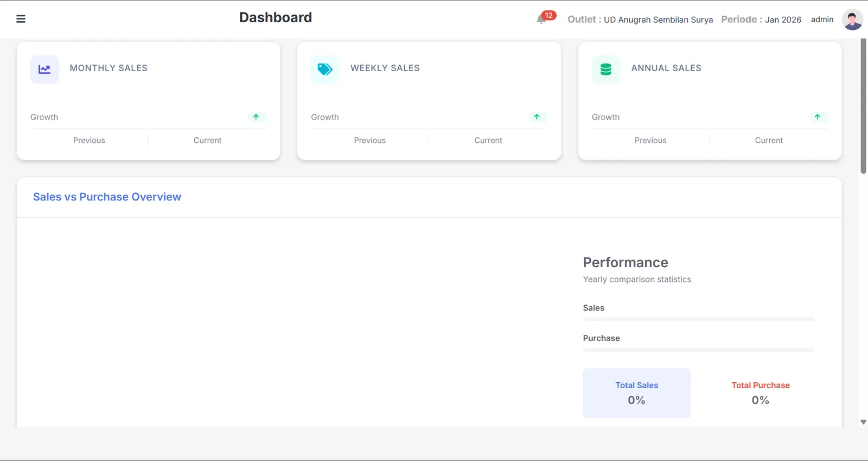Open the hamburger sidebar menu
This screenshot has width=868, height=461.
(x=21, y=19)
